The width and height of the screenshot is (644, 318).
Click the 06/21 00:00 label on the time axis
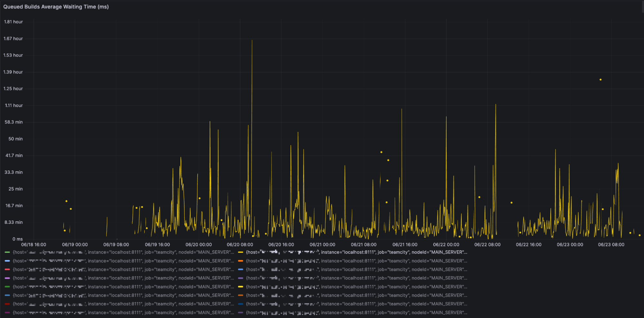(x=322, y=244)
